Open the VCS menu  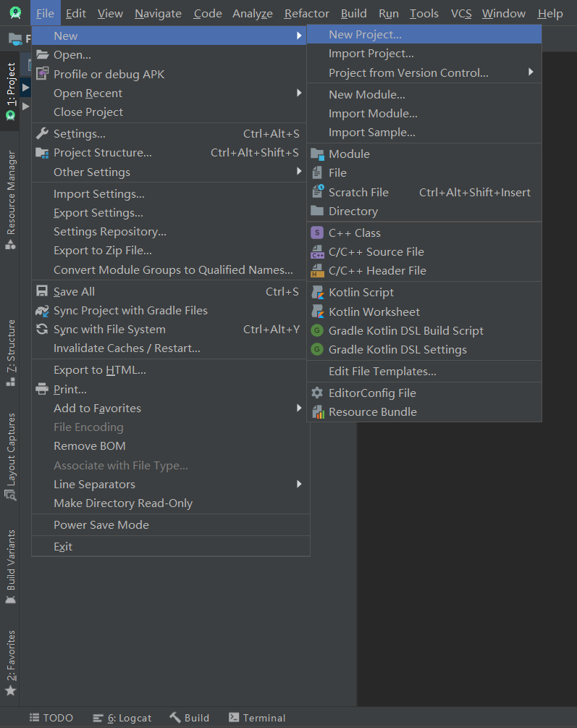click(461, 14)
